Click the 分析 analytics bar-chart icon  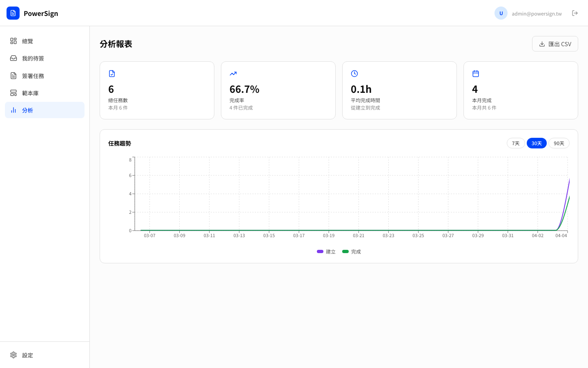point(13,110)
